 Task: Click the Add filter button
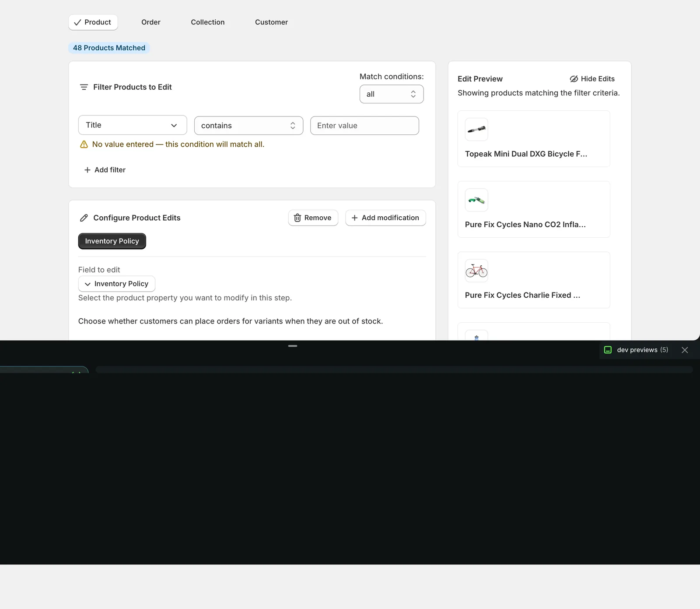point(105,170)
